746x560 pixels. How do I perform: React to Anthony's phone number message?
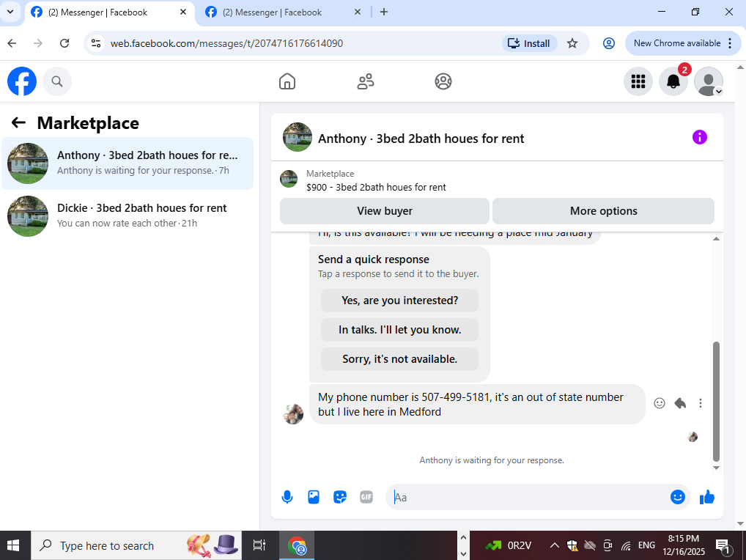pos(660,403)
